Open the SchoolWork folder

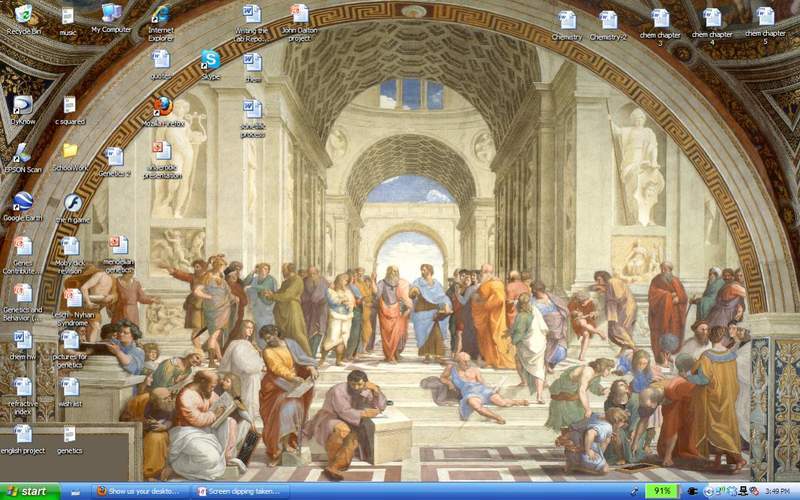(x=70, y=157)
